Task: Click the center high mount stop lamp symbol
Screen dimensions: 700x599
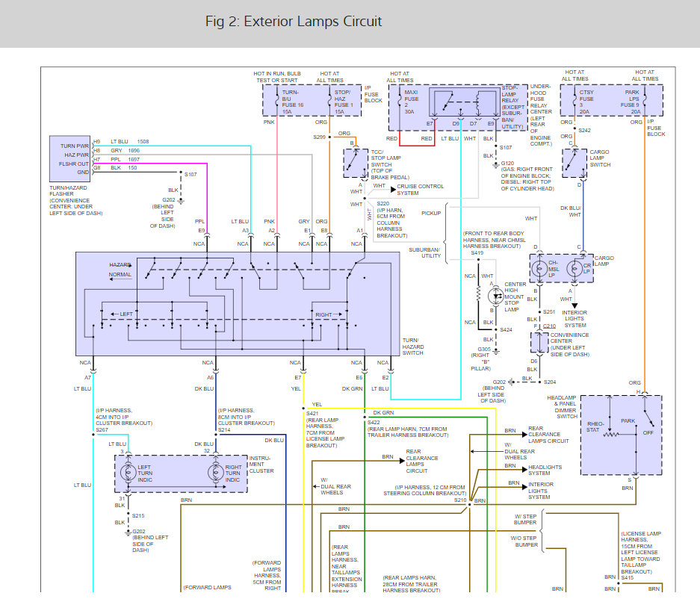Action: (495, 297)
